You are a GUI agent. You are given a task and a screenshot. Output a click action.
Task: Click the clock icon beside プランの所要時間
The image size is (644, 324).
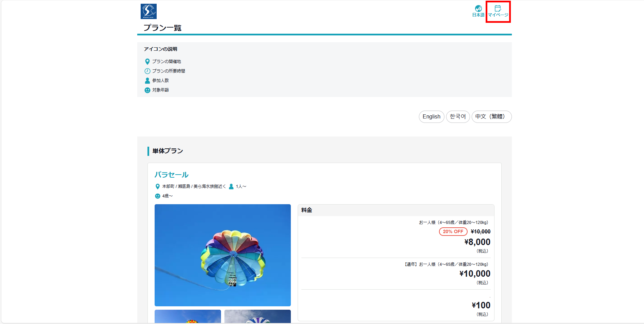[x=147, y=71]
